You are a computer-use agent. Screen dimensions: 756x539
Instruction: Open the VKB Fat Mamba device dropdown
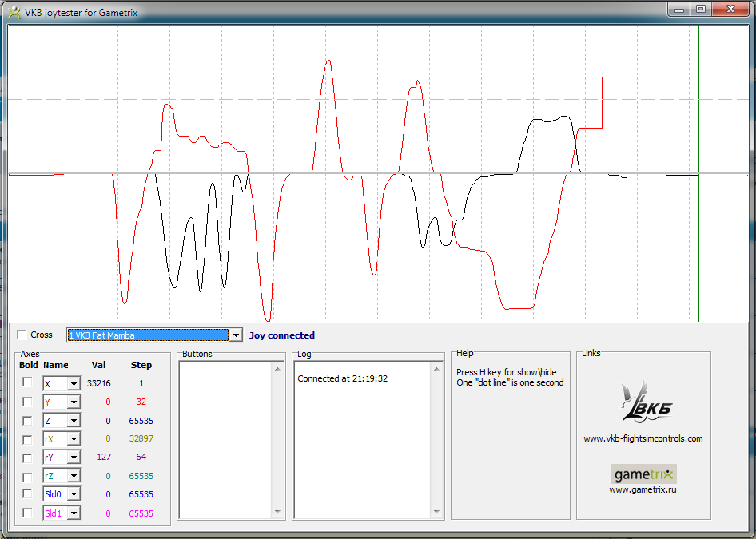click(x=236, y=335)
